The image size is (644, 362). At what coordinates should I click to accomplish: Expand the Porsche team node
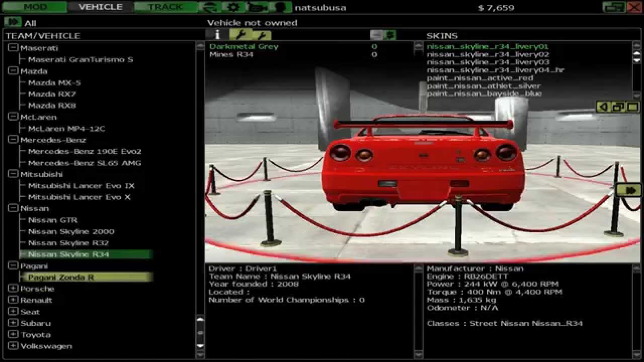coord(13,289)
